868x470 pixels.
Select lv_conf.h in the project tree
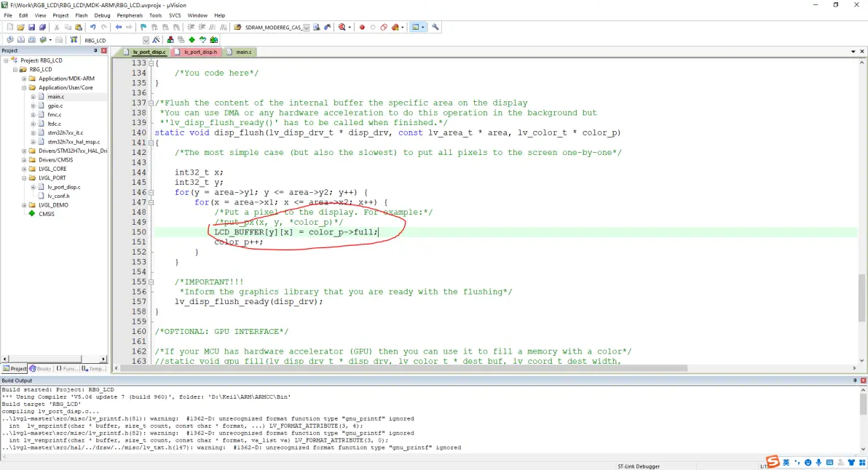click(58, 196)
